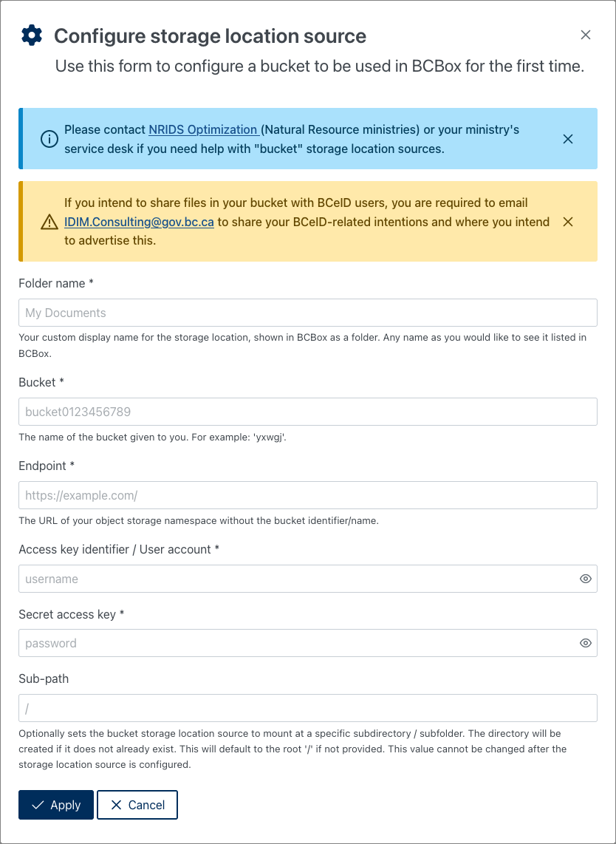Dismiss the yellow BCeID warning banner

click(568, 222)
